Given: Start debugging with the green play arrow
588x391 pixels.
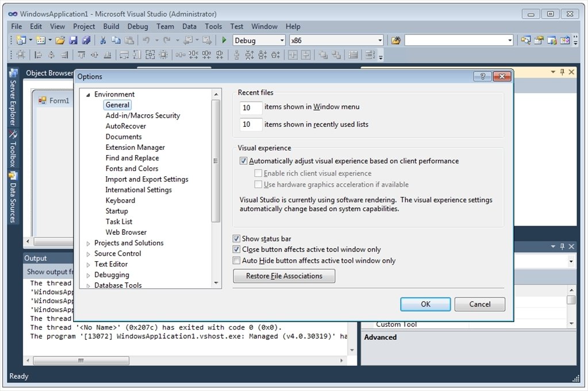Looking at the screenshot, I should coord(224,40).
